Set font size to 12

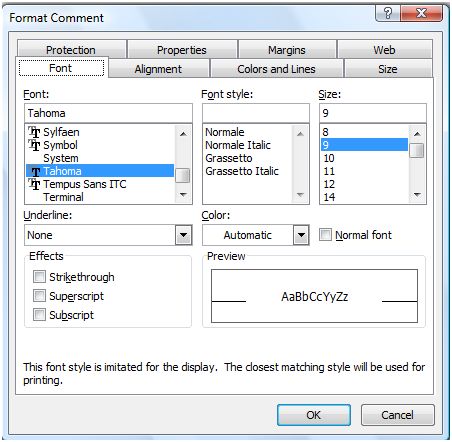(364, 184)
